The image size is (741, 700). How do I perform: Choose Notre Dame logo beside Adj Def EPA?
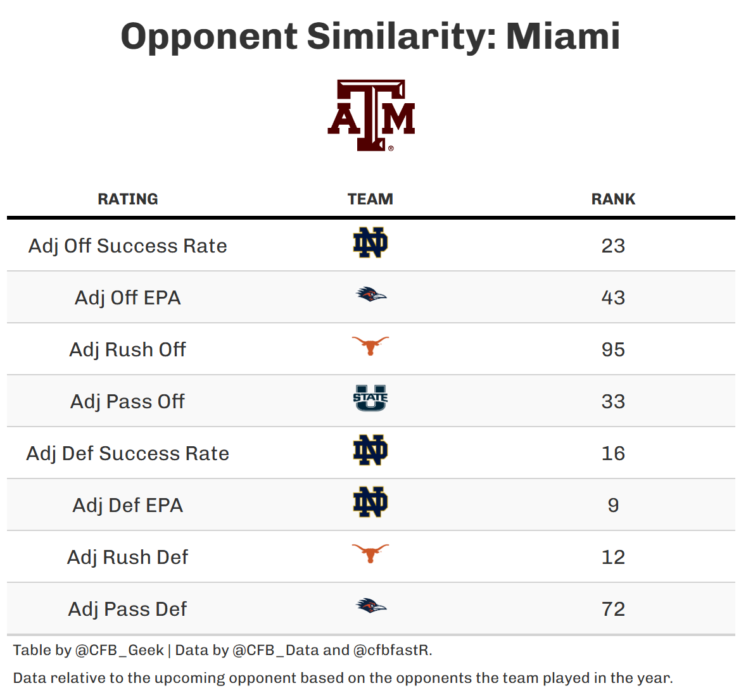point(370,503)
